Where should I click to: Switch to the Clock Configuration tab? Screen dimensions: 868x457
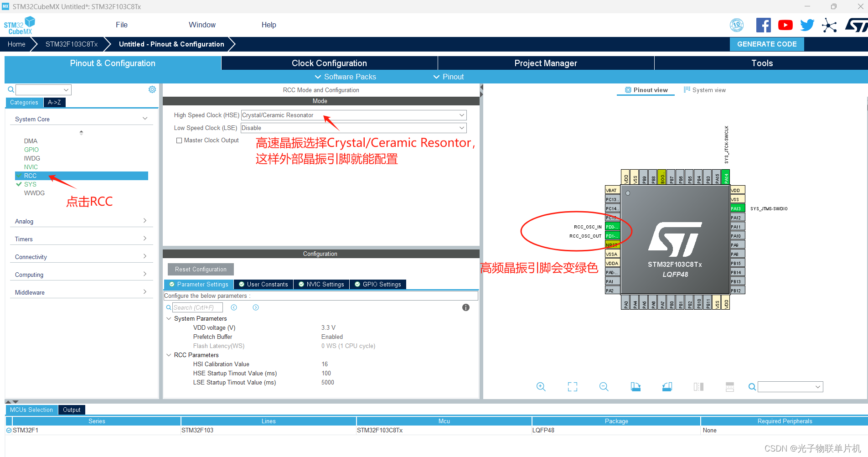click(x=329, y=63)
